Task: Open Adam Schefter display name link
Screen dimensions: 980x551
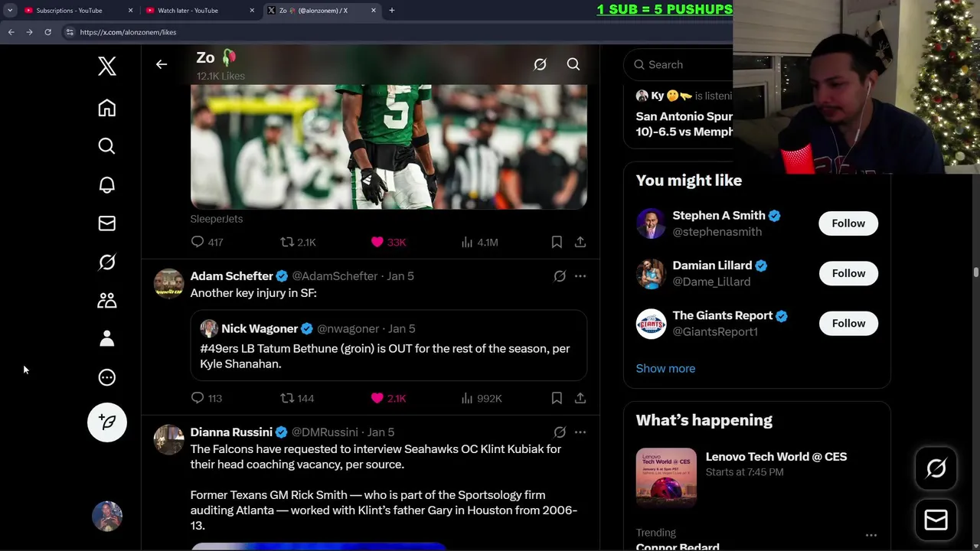Action: click(232, 276)
